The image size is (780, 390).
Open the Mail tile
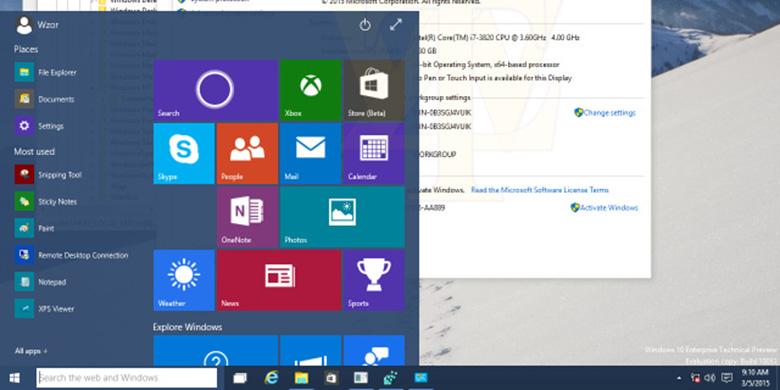310,153
